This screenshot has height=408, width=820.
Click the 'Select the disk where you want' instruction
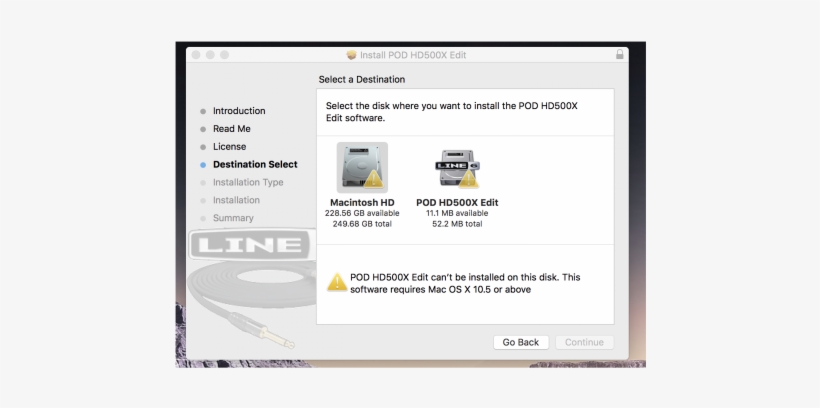pyautogui.click(x=452, y=112)
